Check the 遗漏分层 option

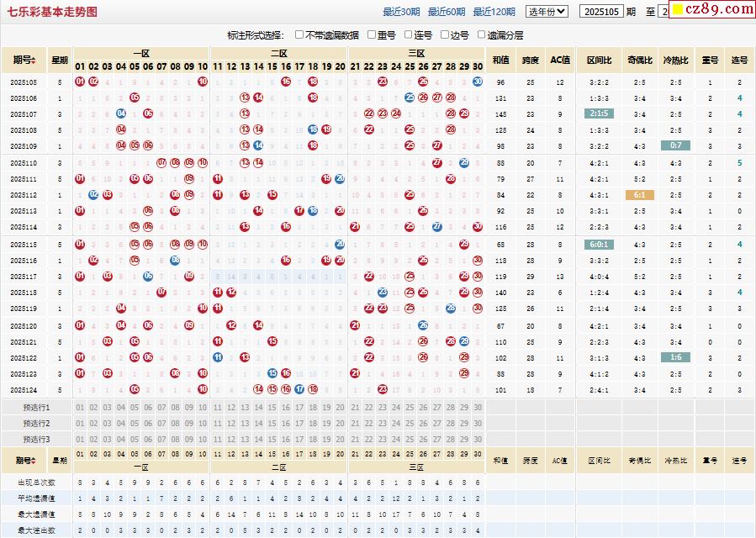pos(481,34)
